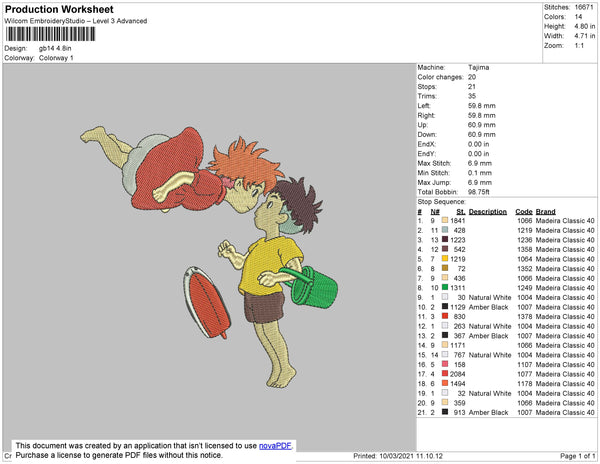The height and width of the screenshot is (464, 600).
Task: Click the Machine value "Tajima"
Action: click(478, 67)
